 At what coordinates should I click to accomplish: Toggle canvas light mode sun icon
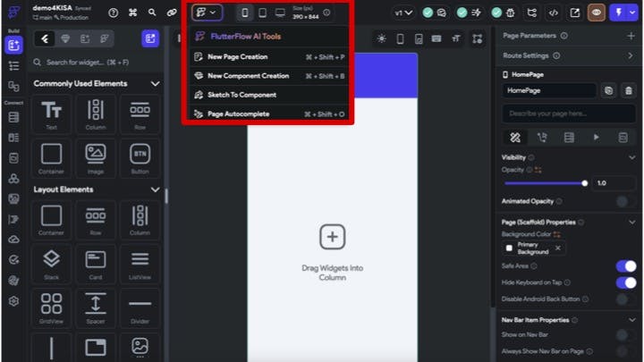point(382,38)
